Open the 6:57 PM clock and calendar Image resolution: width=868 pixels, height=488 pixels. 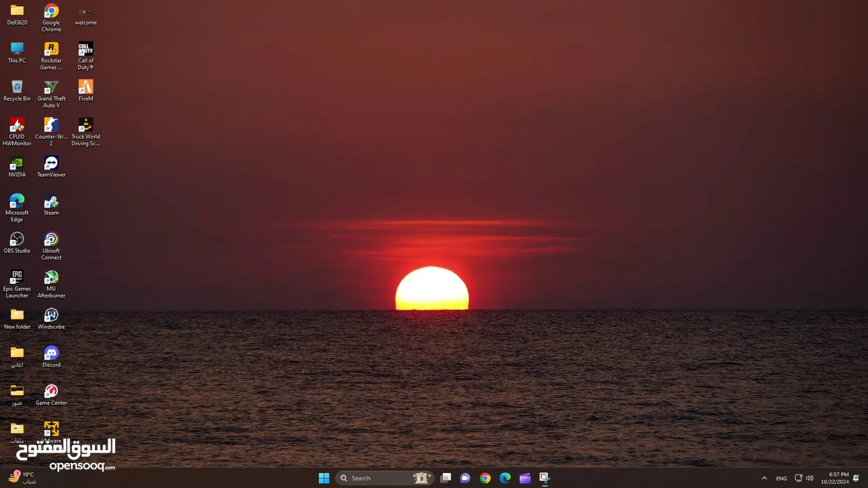[835, 478]
